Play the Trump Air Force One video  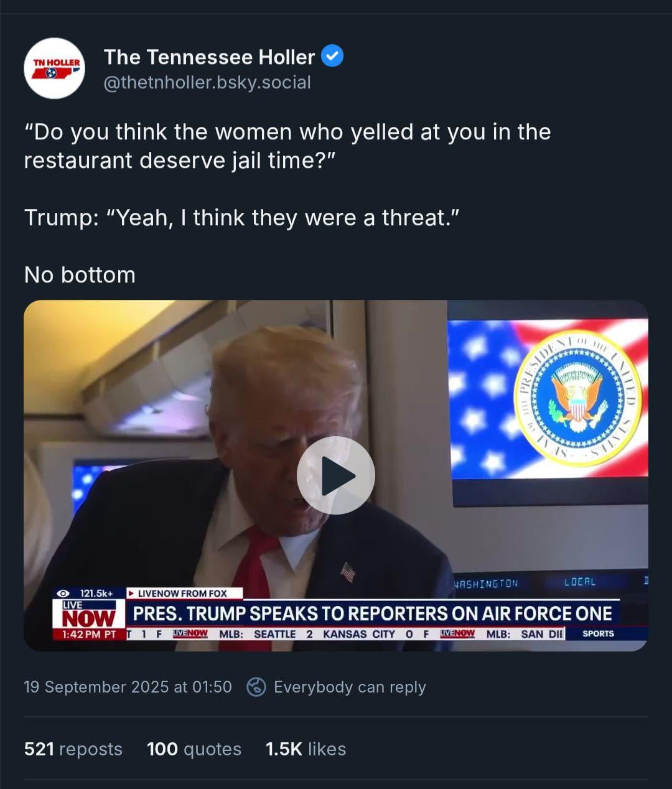[x=336, y=475]
